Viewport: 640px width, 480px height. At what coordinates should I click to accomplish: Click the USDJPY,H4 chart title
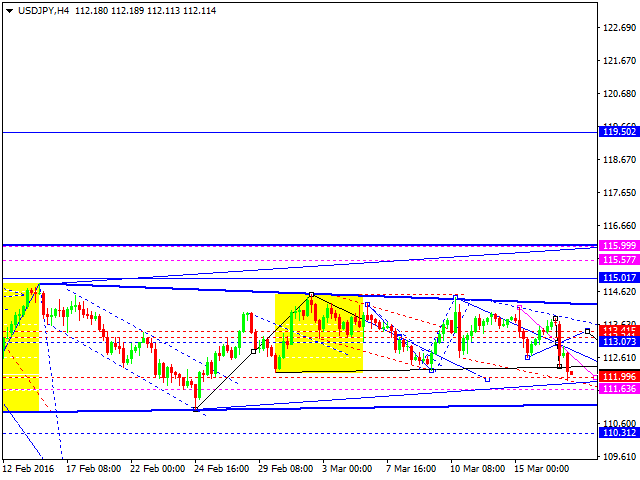point(38,10)
